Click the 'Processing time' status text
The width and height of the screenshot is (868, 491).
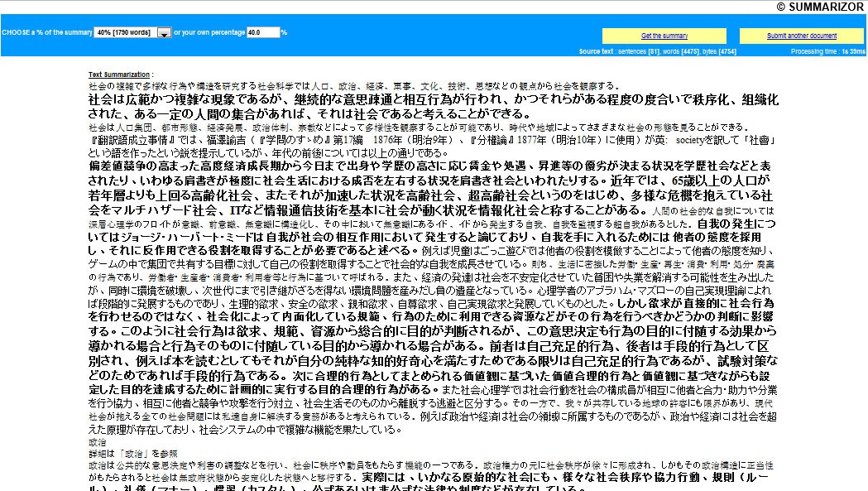tap(827, 51)
